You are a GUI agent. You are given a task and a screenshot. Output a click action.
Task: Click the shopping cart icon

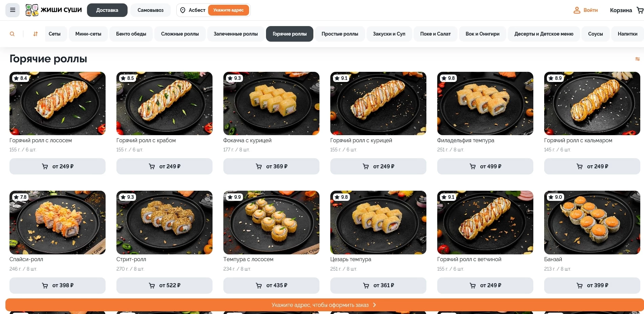640,10
